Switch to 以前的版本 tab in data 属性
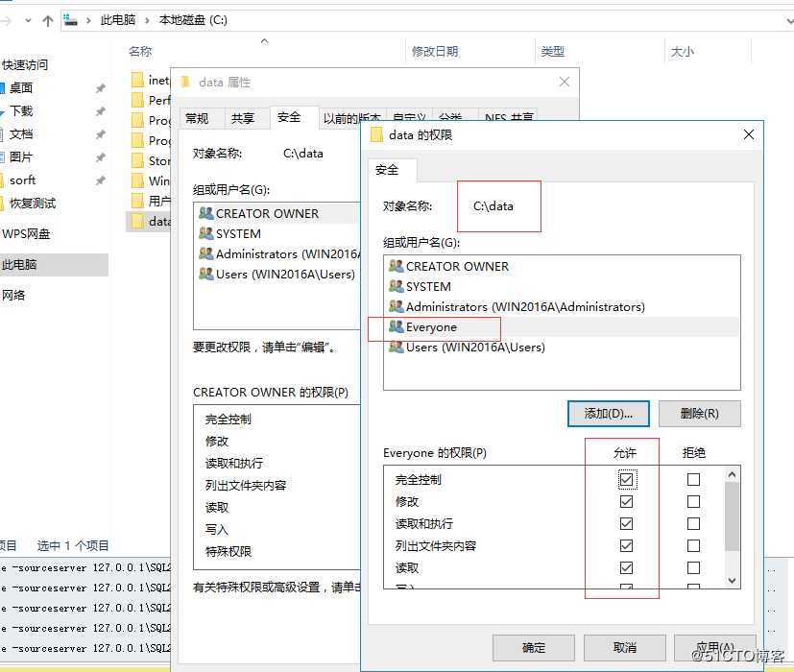The image size is (794, 672). tap(351, 118)
